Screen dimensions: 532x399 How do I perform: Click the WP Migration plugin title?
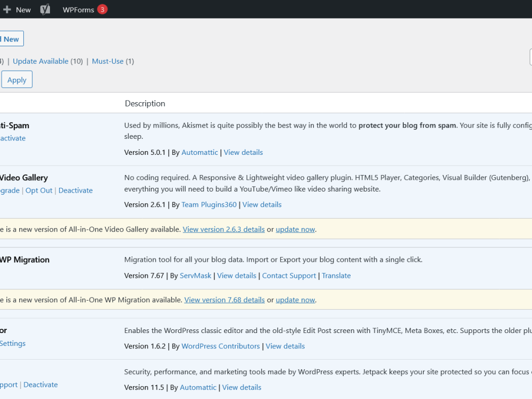[x=24, y=260]
